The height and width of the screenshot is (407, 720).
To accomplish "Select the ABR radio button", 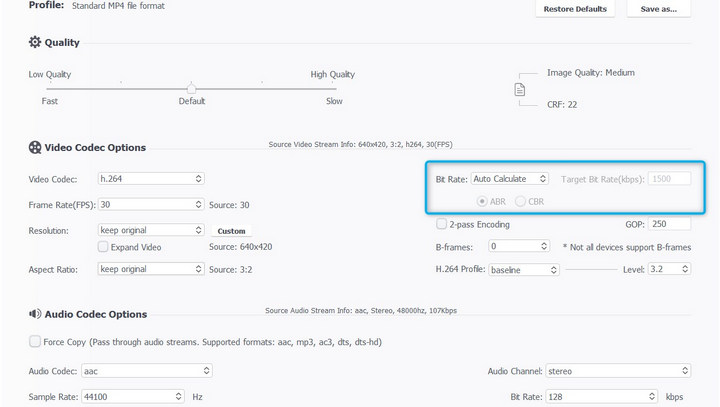I will pyautogui.click(x=483, y=201).
